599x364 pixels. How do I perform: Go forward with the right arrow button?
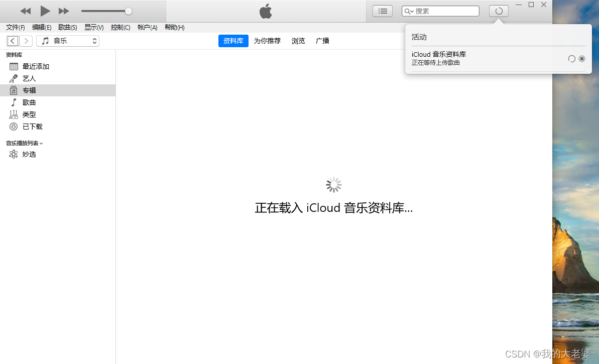coord(26,41)
